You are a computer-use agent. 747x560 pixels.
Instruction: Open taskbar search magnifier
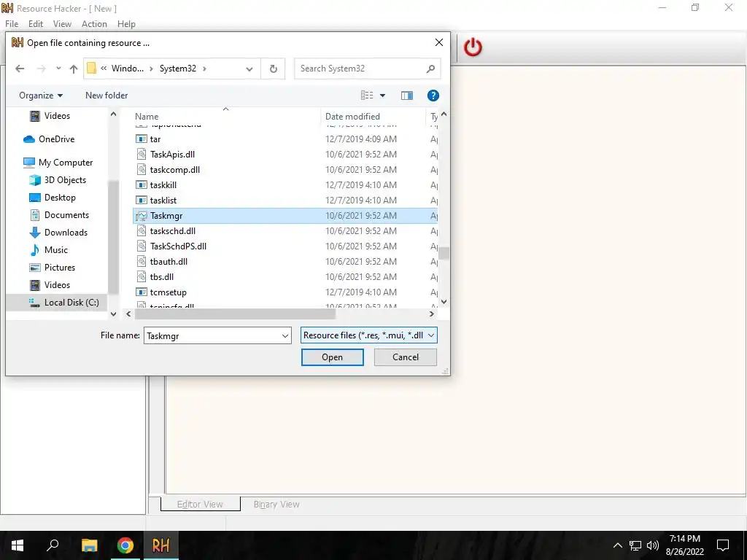point(53,545)
